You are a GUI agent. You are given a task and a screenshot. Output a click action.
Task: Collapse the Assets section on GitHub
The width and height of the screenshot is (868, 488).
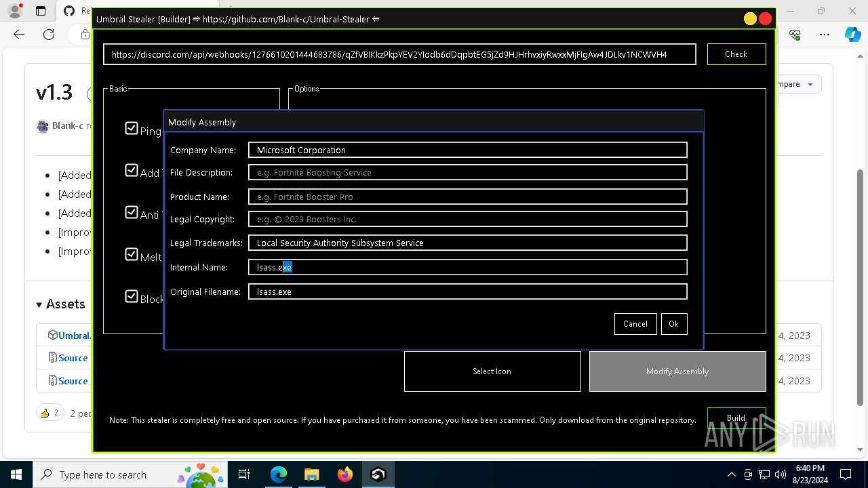click(61, 304)
